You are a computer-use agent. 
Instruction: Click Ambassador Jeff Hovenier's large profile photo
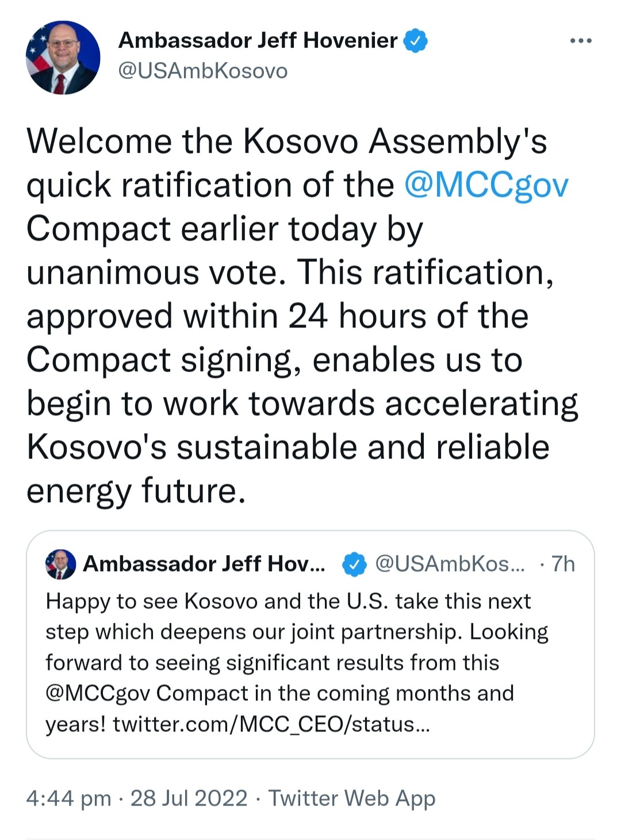63,57
